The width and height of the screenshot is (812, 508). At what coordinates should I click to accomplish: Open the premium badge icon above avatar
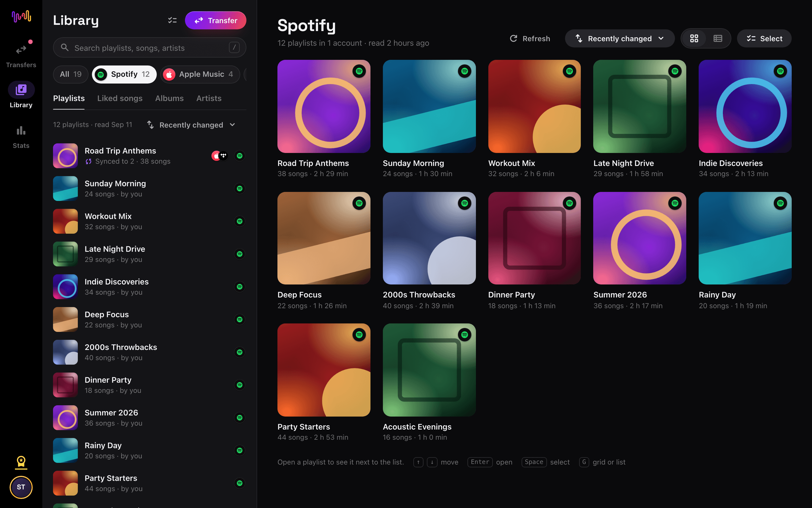coord(21,462)
